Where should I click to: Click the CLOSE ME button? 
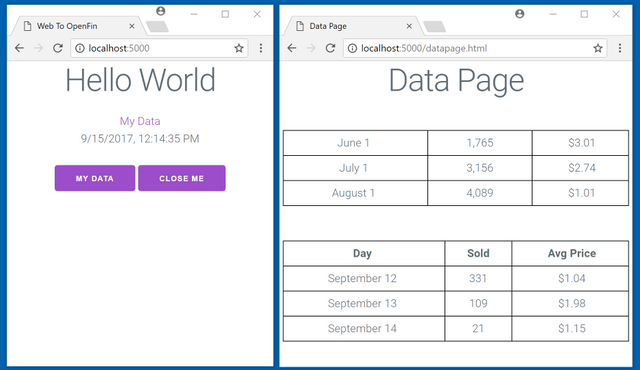[x=182, y=178]
